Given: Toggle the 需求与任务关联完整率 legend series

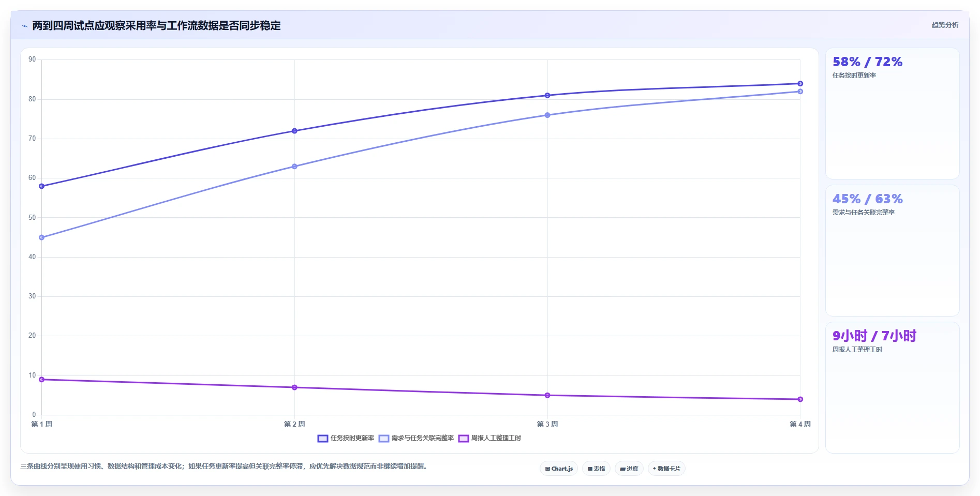Looking at the screenshot, I should (416, 438).
